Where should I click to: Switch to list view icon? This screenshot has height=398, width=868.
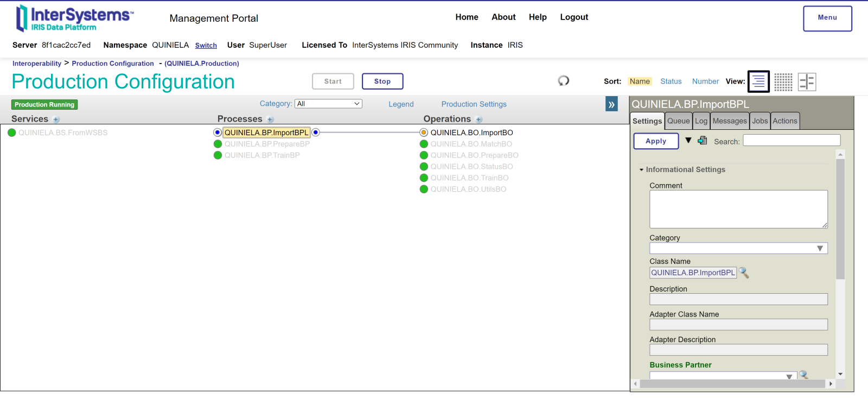pyautogui.click(x=758, y=81)
